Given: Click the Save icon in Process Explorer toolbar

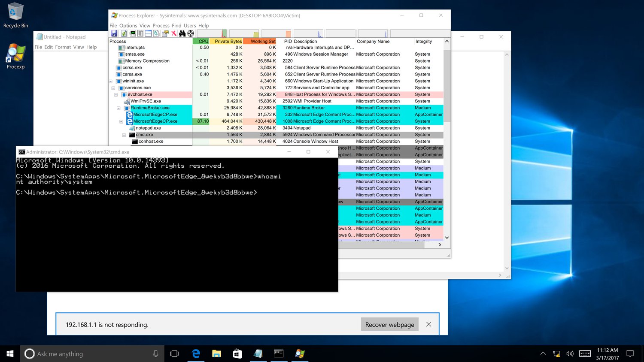Looking at the screenshot, I should [x=114, y=33].
